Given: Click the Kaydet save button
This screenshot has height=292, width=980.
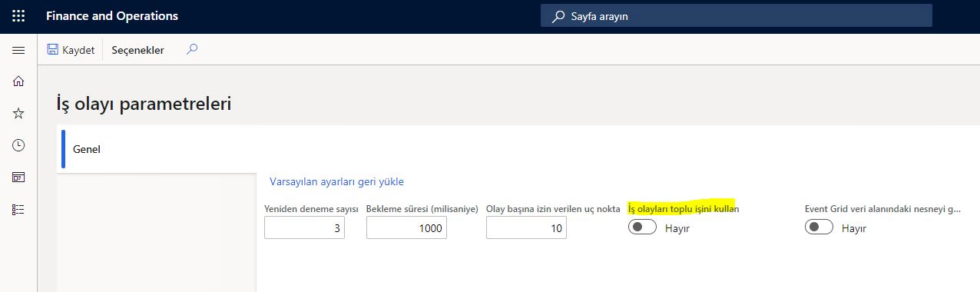Looking at the screenshot, I should (x=71, y=50).
